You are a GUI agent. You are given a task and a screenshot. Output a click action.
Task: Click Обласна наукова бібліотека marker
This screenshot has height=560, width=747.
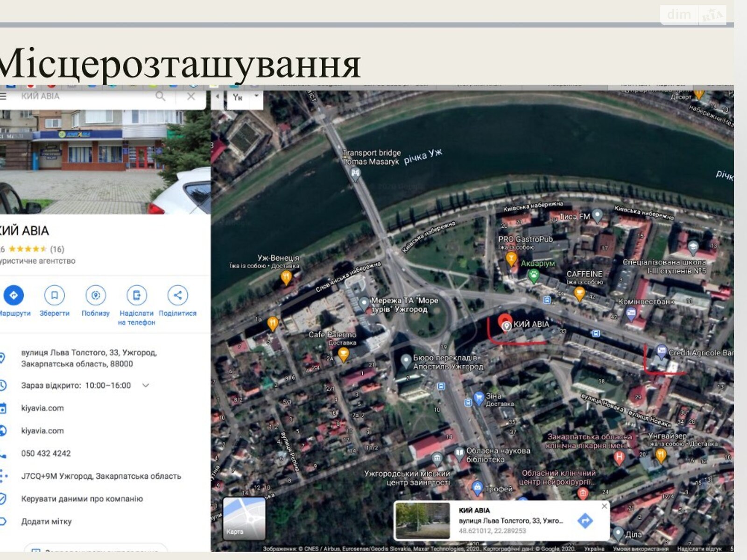tap(459, 453)
